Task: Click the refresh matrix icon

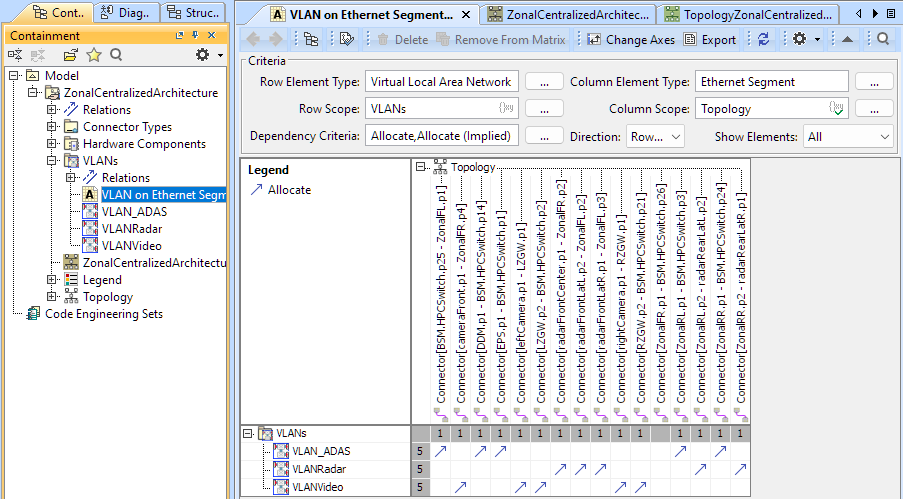Action: 764,40
